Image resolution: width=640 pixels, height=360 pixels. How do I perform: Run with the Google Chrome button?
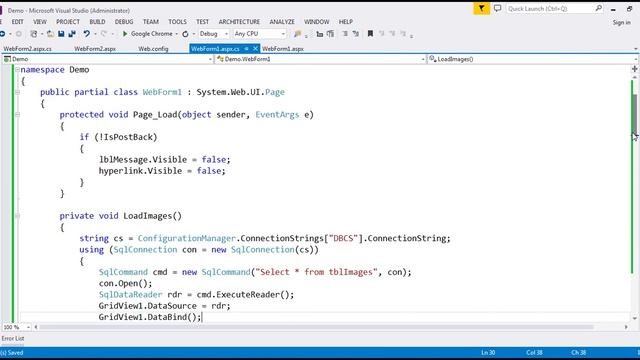pyautogui.click(x=148, y=34)
